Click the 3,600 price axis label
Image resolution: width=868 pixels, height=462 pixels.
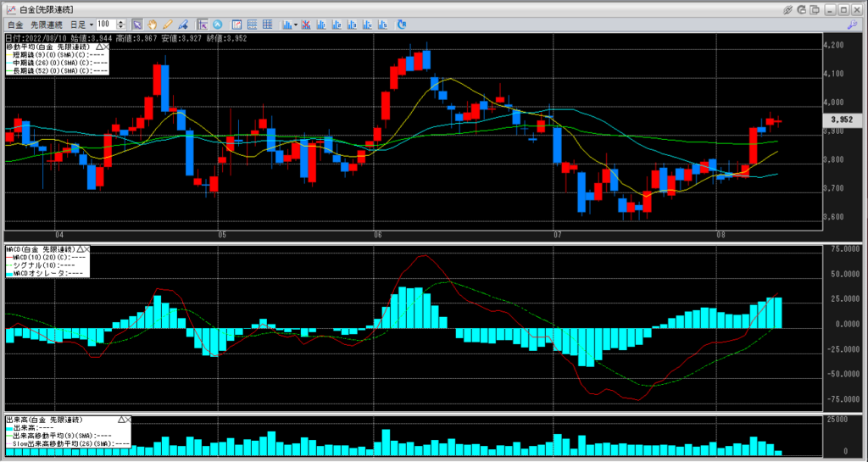point(835,217)
